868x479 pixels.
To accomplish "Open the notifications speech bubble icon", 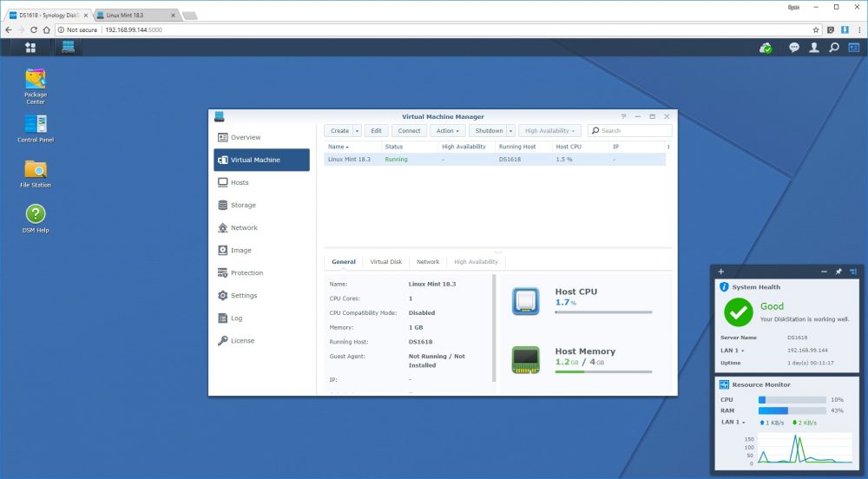I will coord(794,48).
